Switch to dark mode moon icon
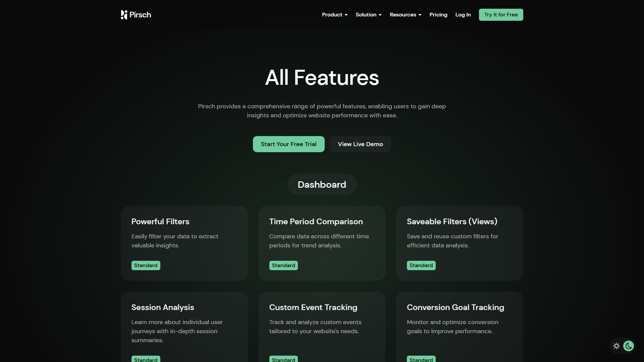This screenshot has height=362, width=644. click(629, 346)
